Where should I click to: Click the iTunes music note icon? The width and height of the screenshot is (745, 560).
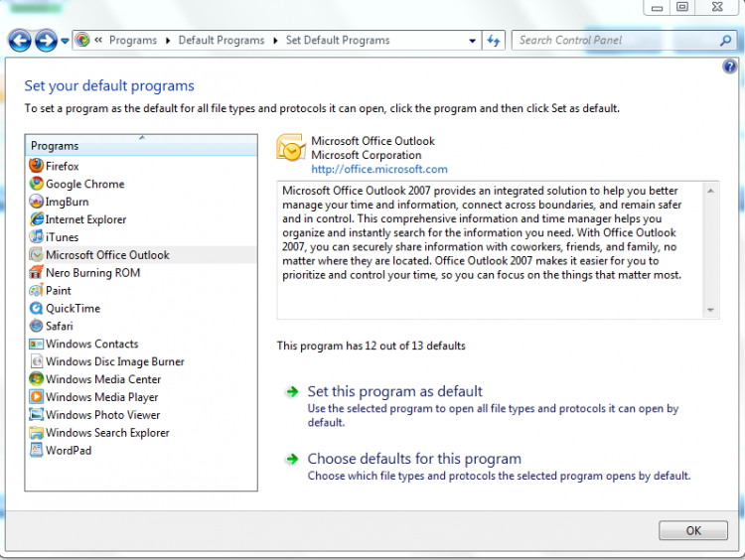click(36, 236)
